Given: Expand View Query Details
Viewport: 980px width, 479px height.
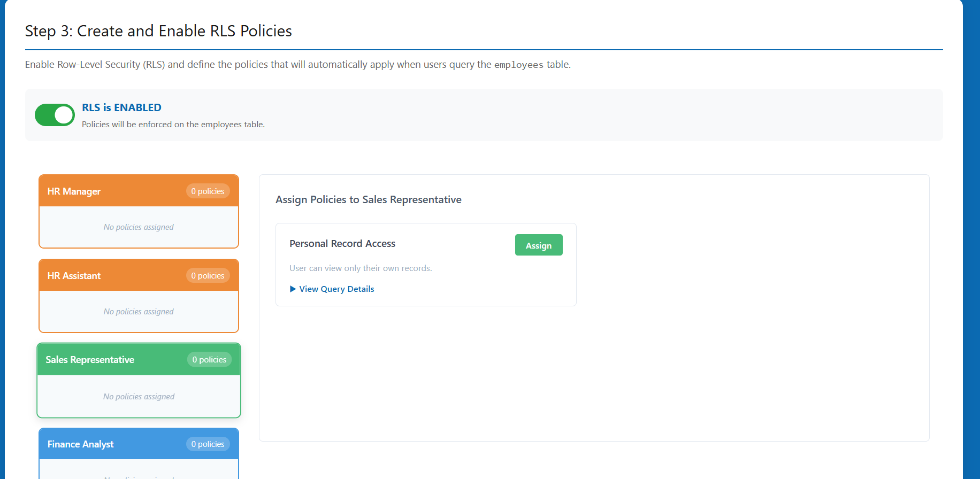Looking at the screenshot, I should [x=336, y=289].
